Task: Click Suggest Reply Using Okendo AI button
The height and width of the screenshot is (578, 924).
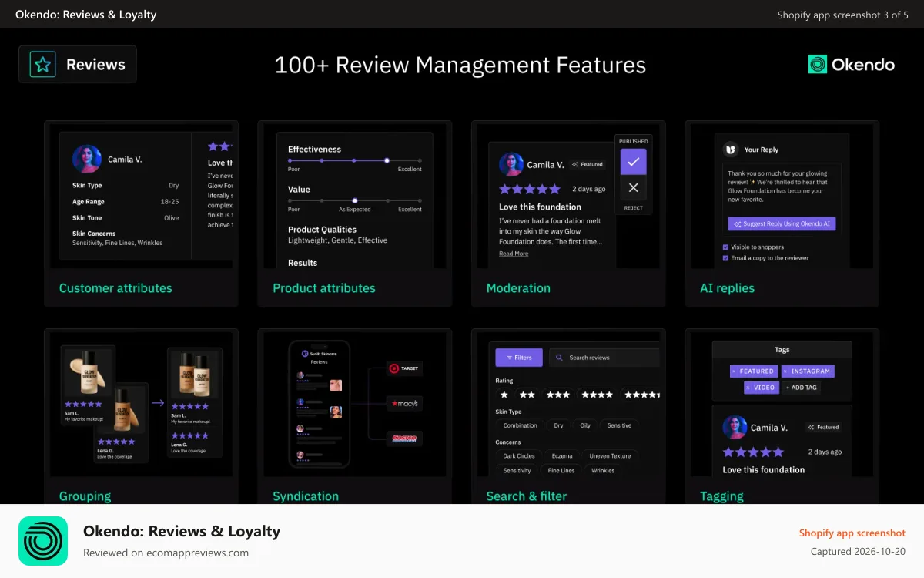Action: pyautogui.click(x=782, y=223)
